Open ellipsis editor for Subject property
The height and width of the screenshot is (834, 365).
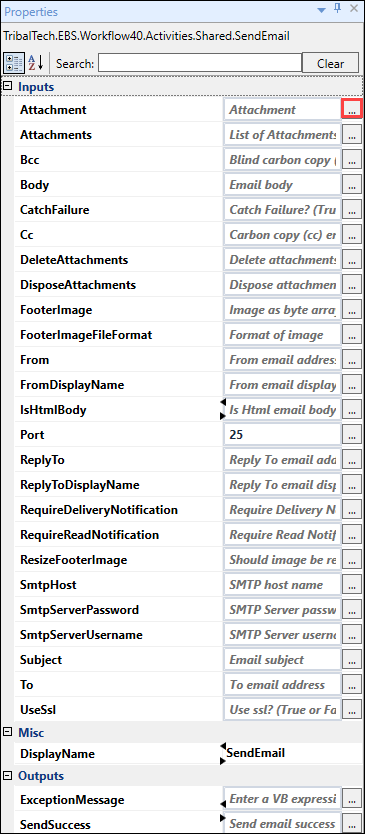(x=352, y=660)
